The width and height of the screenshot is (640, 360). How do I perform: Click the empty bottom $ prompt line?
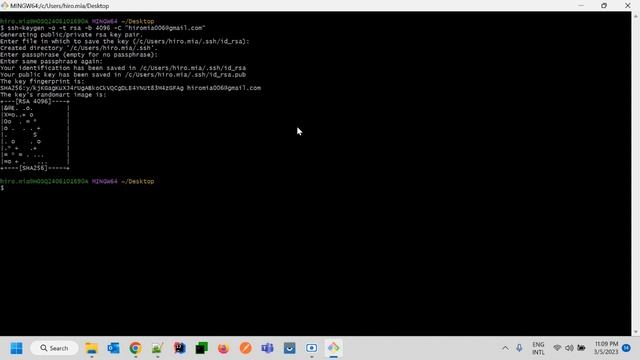[2, 188]
